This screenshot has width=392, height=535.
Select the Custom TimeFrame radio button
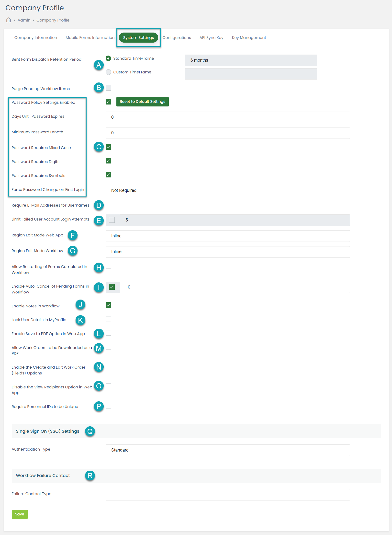108,72
